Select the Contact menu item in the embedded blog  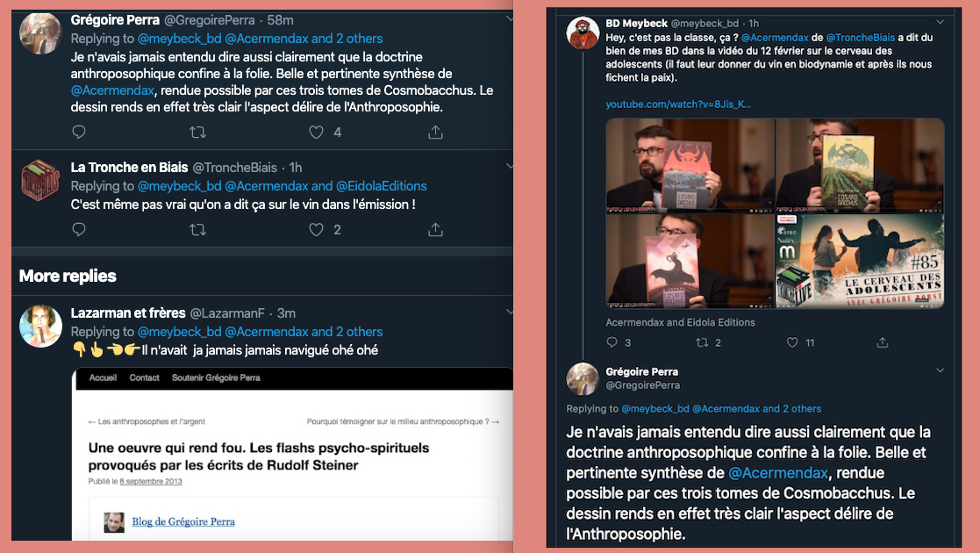145,377
